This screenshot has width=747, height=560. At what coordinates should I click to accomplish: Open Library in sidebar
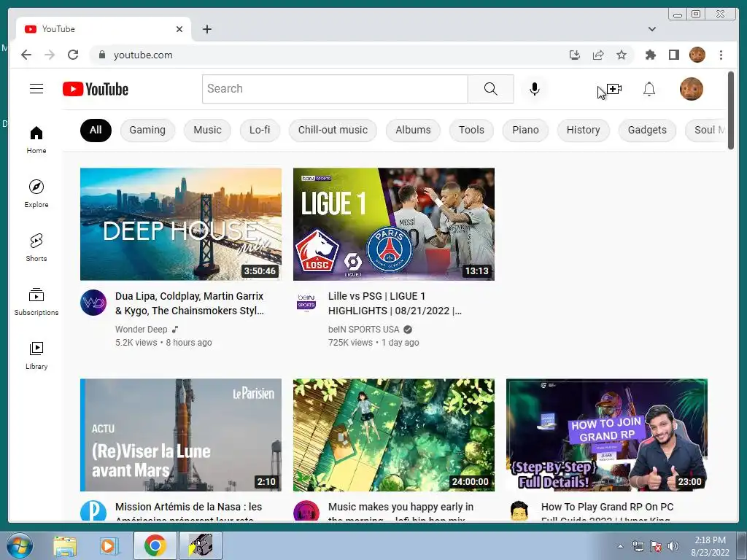coord(36,355)
